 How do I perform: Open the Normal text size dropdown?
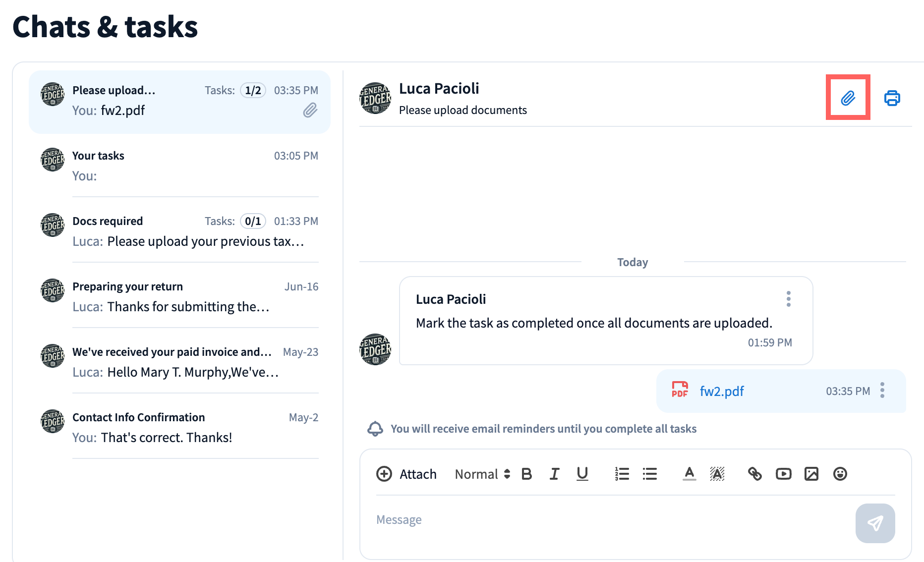coord(482,474)
